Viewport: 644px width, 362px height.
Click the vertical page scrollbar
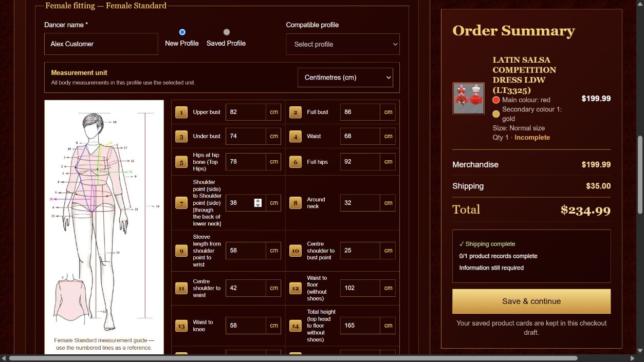tap(640, 175)
